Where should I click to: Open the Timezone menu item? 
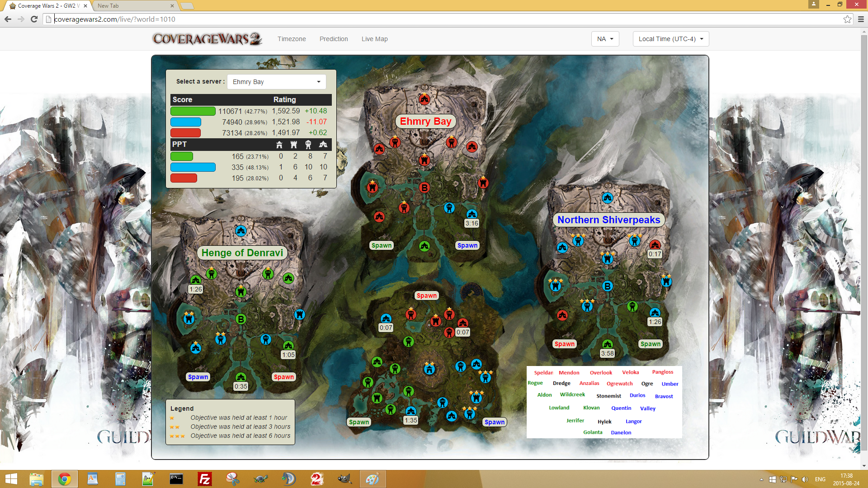click(x=292, y=39)
